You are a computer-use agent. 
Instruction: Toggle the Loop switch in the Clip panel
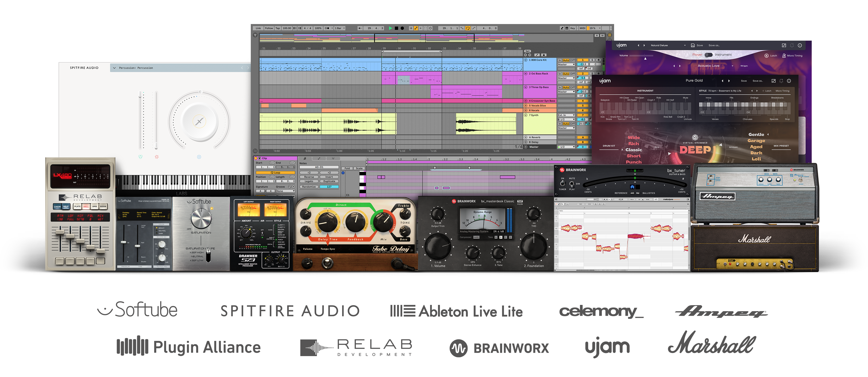point(275,173)
